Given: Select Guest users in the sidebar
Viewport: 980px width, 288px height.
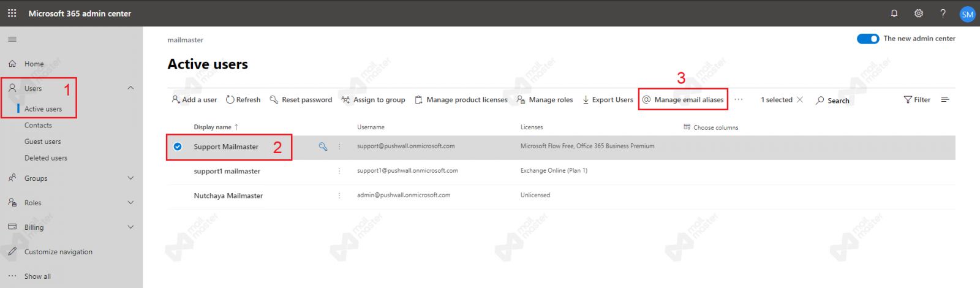Looking at the screenshot, I should pyautogui.click(x=42, y=142).
